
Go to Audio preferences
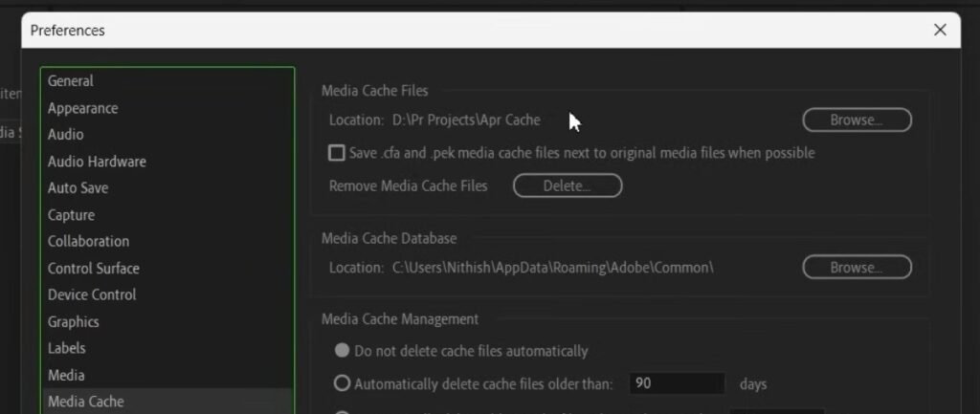pyautogui.click(x=66, y=135)
